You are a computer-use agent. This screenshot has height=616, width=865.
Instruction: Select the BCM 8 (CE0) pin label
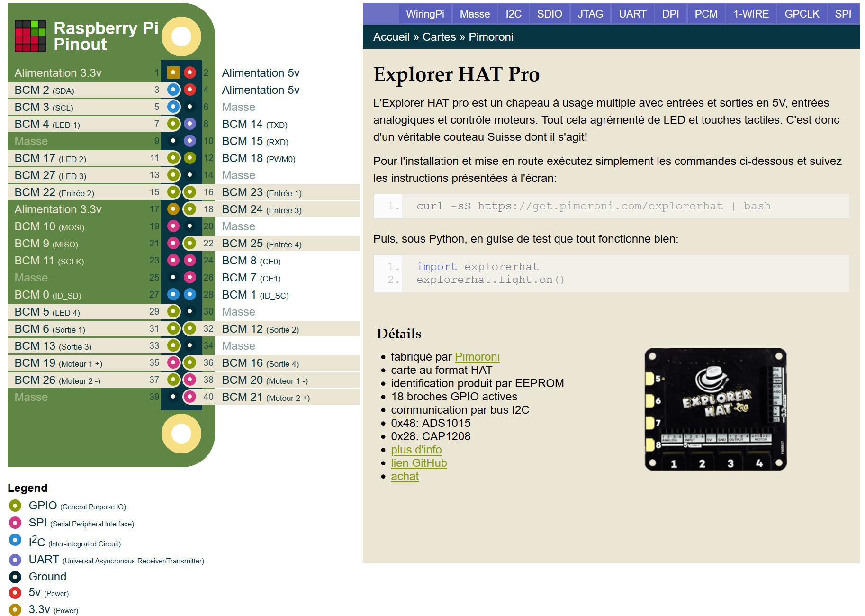coord(252,261)
